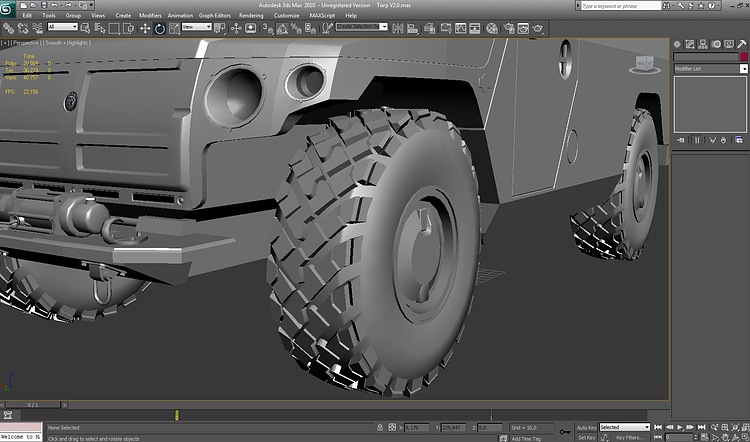The width and height of the screenshot is (750, 442).
Task: Toggle Angle Snap
Action: click(x=282, y=29)
